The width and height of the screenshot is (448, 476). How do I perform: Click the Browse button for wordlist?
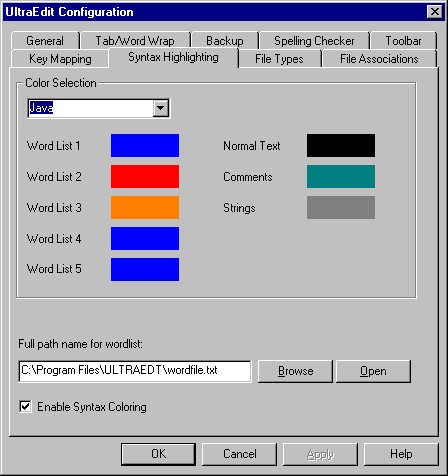coord(295,371)
